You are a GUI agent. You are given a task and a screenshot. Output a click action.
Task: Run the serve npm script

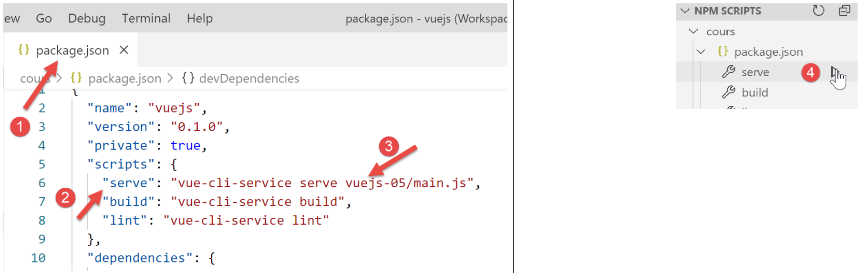click(x=835, y=72)
